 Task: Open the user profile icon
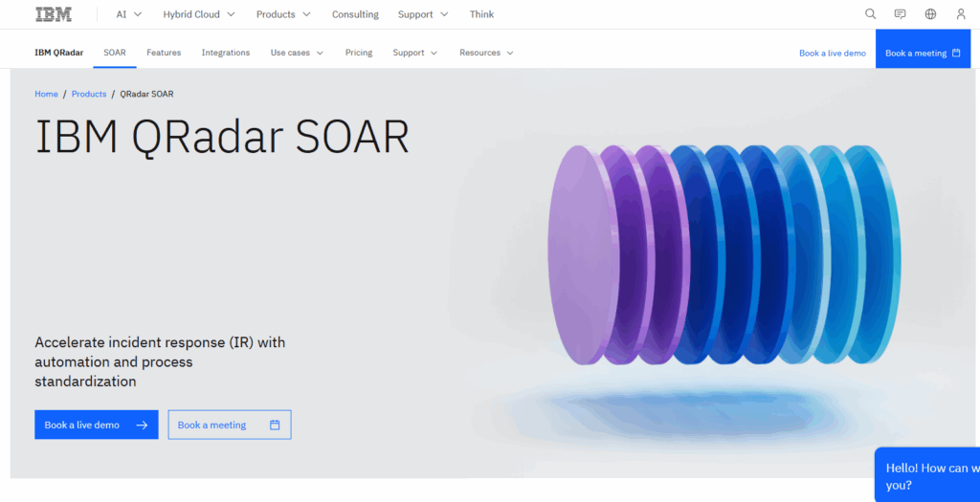[961, 14]
